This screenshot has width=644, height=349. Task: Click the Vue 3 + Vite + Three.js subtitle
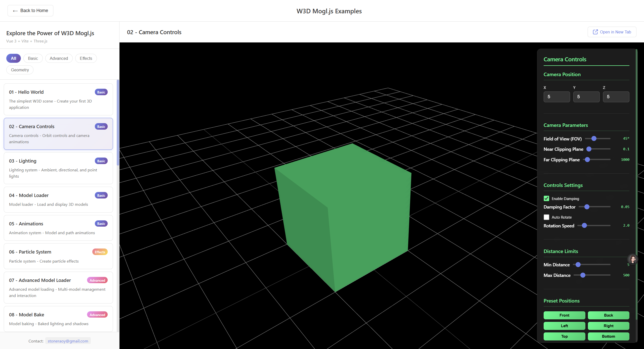(27, 41)
